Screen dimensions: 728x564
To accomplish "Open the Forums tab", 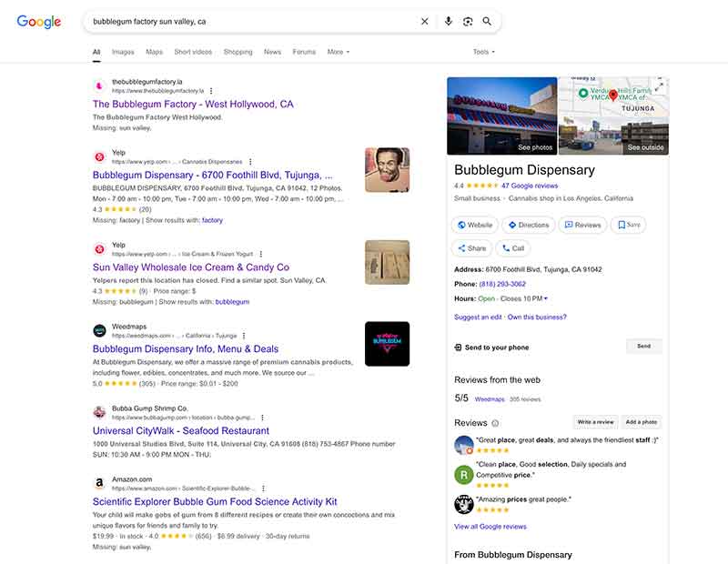I will pyautogui.click(x=304, y=52).
